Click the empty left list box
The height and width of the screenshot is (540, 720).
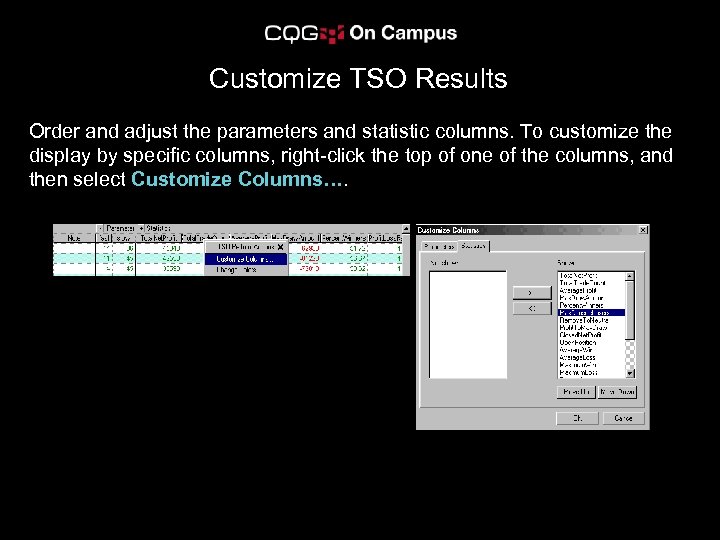tap(468, 325)
